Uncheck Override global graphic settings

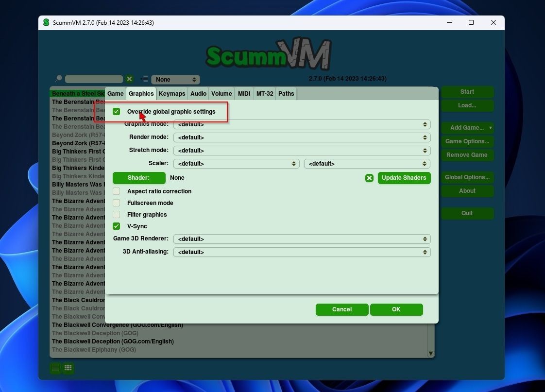117,112
